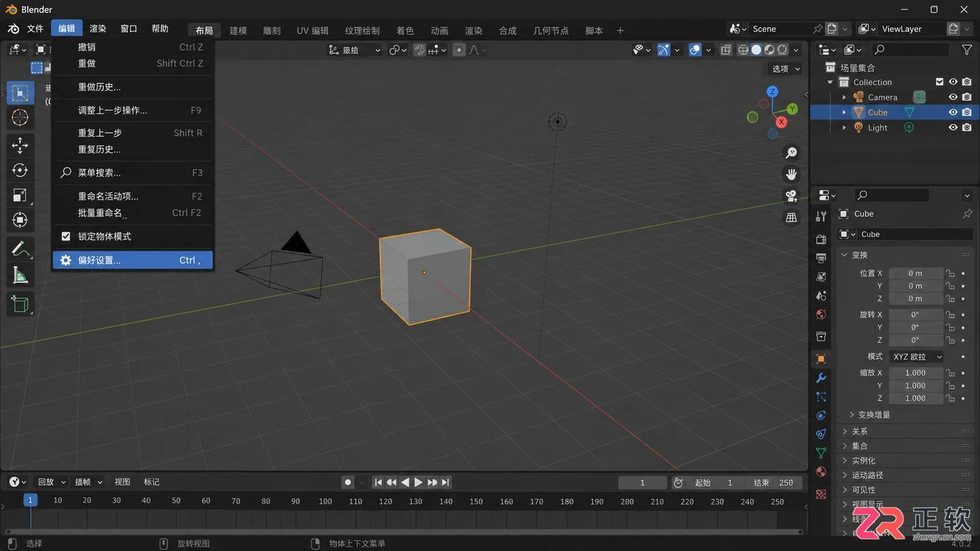Screen dimensions: 980x551
Task: Open the 回放 dropdown in the timeline
Action: coord(51,482)
